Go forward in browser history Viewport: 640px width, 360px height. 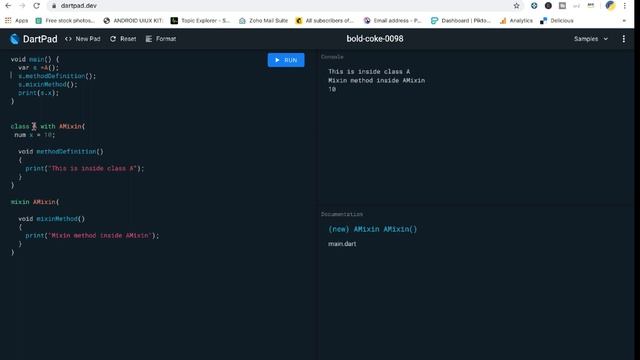[x=22, y=6]
